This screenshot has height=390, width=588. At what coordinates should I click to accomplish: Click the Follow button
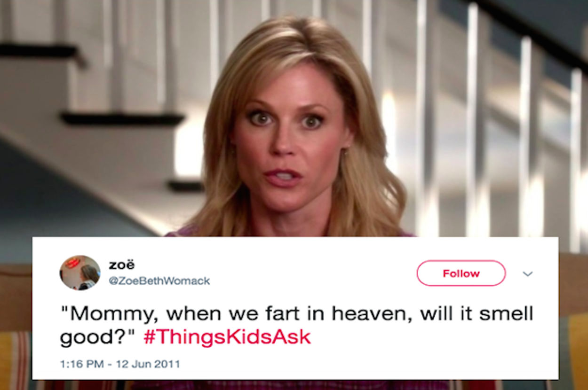click(x=461, y=273)
